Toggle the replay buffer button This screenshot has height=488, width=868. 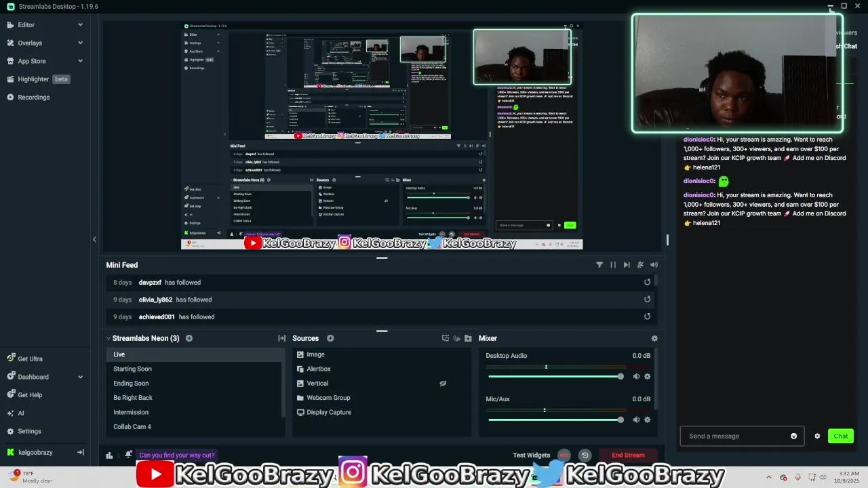(585, 455)
